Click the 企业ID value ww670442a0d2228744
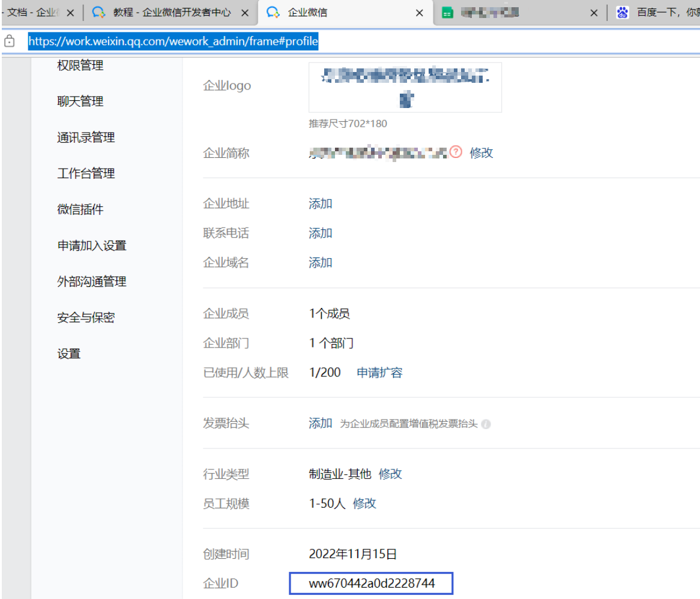The width and height of the screenshot is (700, 599). tap(372, 583)
